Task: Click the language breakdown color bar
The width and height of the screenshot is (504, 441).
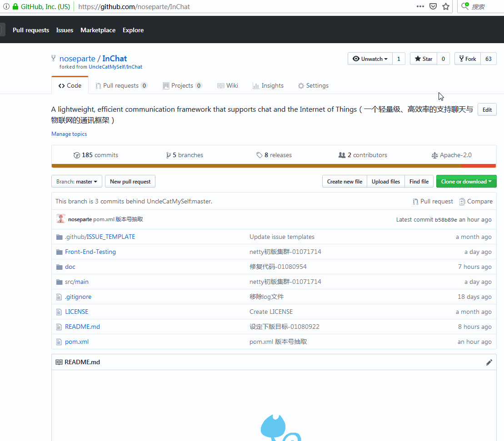Action: point(274,166)
